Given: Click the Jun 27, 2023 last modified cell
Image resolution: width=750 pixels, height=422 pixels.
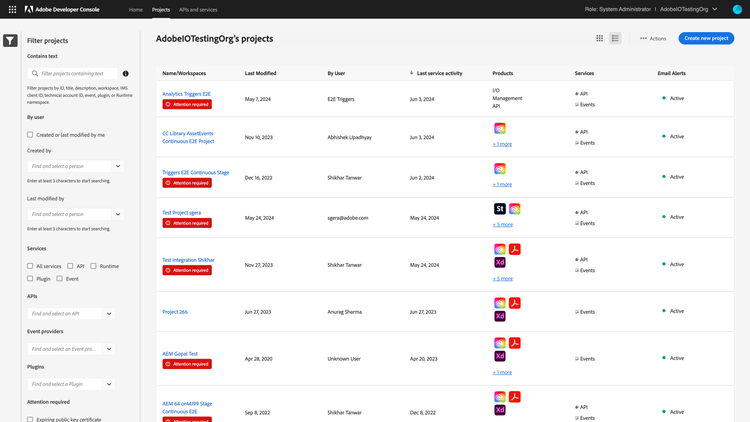Looking at the screenshot, I should (x=258, y=312).
